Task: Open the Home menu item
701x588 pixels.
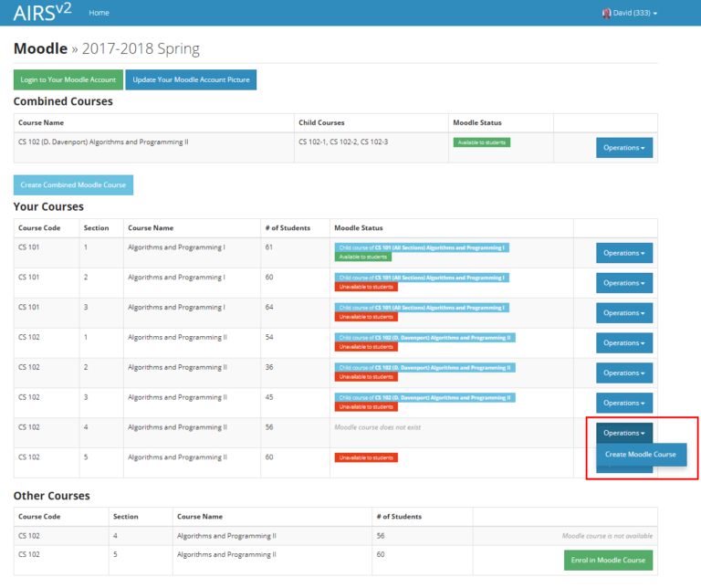Action: tap(99, 13)
